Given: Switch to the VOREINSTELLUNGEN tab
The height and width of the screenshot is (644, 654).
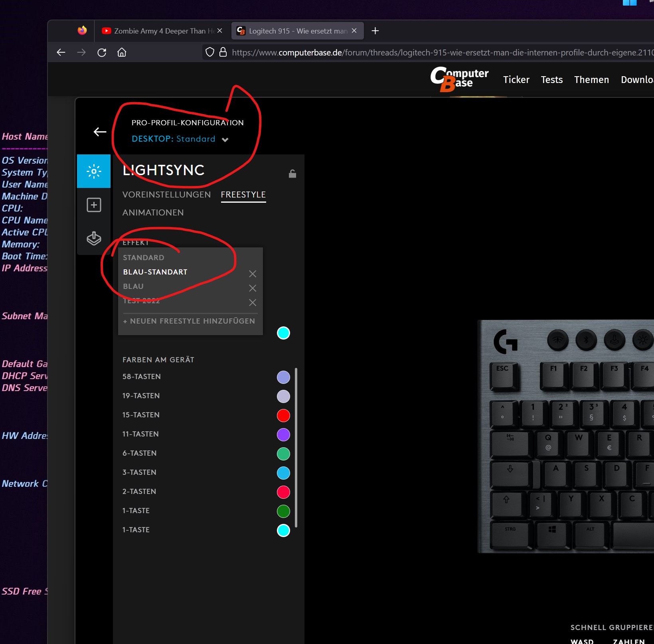Looking at the screenshot, I should (x=166, y=195).
